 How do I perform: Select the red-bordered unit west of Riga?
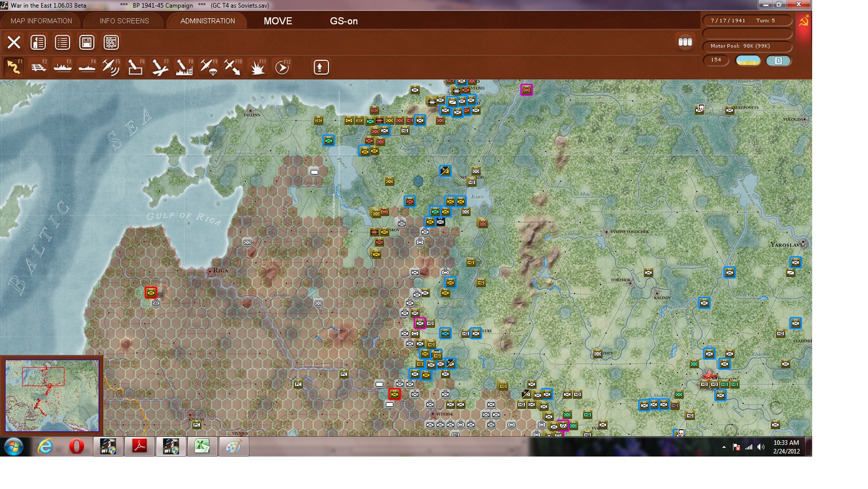pyautogui.click(x=151, y=293)
